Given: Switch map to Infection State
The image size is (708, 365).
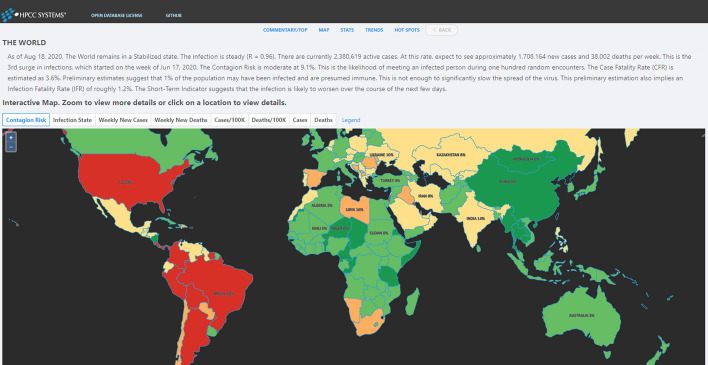Looking at the screenshot, I should click(72, 120).
